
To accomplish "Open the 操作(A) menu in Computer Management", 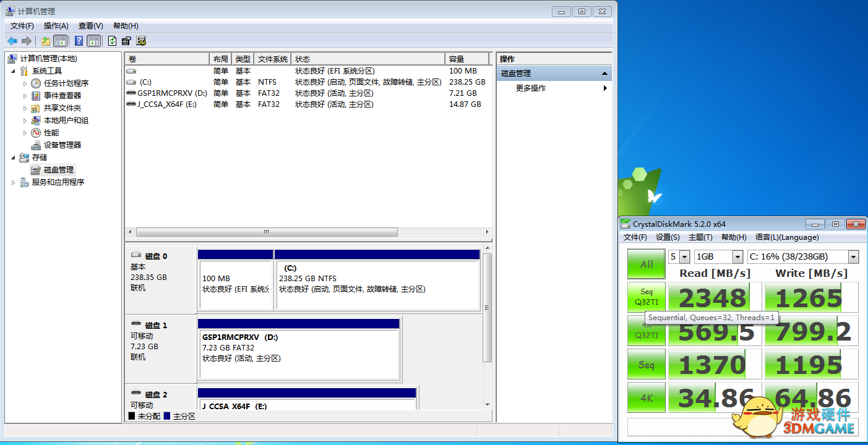I will (56, 26).
